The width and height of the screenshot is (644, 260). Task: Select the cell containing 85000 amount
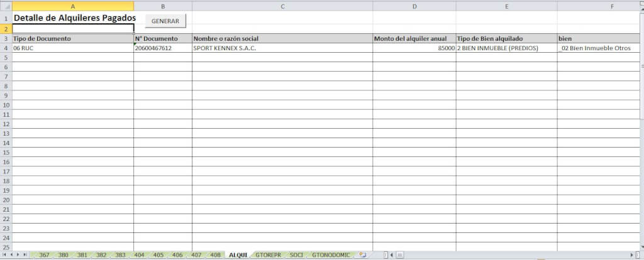414,48
